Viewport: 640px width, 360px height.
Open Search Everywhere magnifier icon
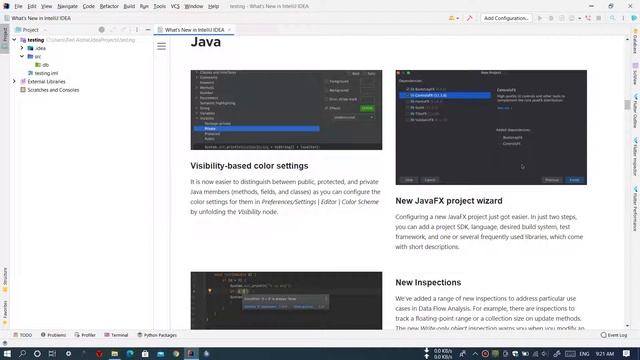tap(612, 18)
